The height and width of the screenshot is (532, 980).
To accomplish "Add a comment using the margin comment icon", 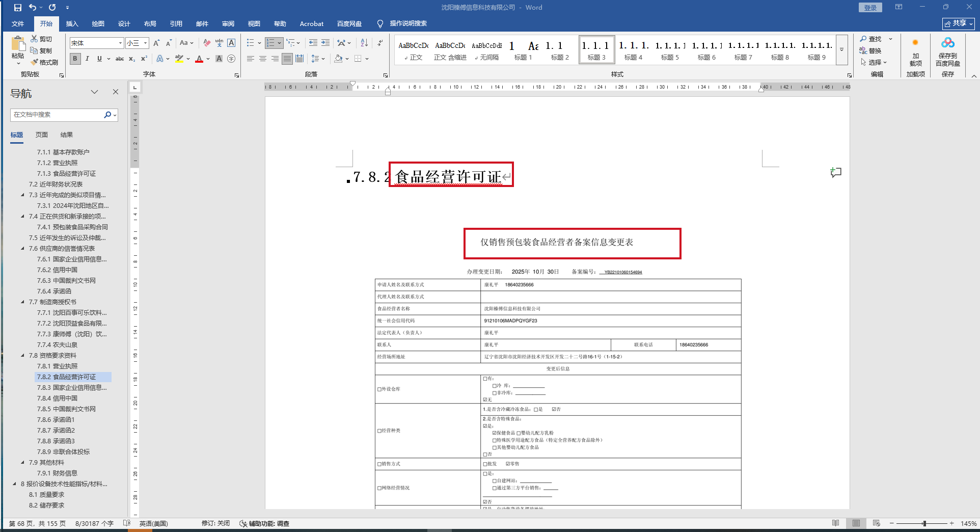I will 836,172.
